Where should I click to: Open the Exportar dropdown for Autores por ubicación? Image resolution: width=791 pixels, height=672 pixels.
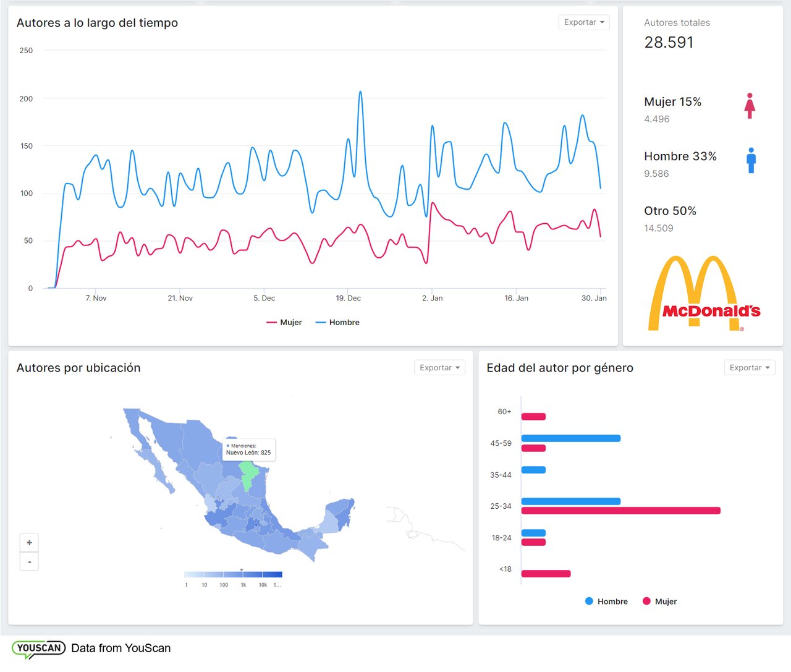point(439,367)
